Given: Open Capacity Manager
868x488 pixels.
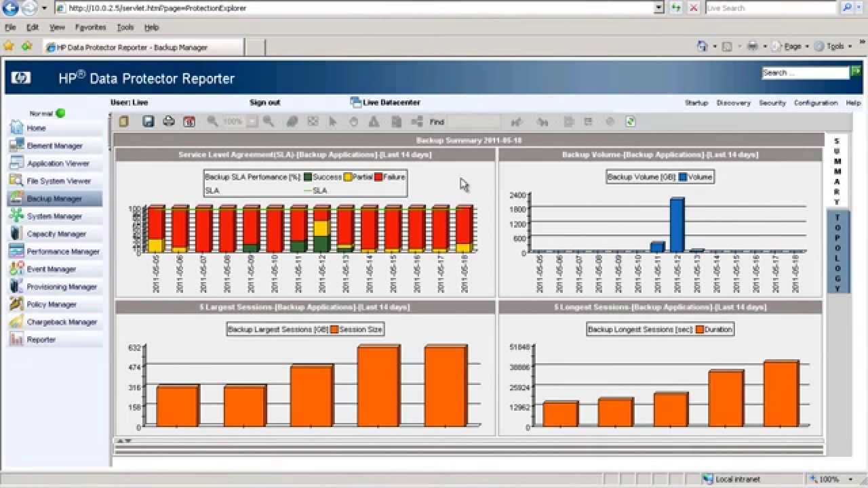Looking at the screenshot, I should point(54,234).
